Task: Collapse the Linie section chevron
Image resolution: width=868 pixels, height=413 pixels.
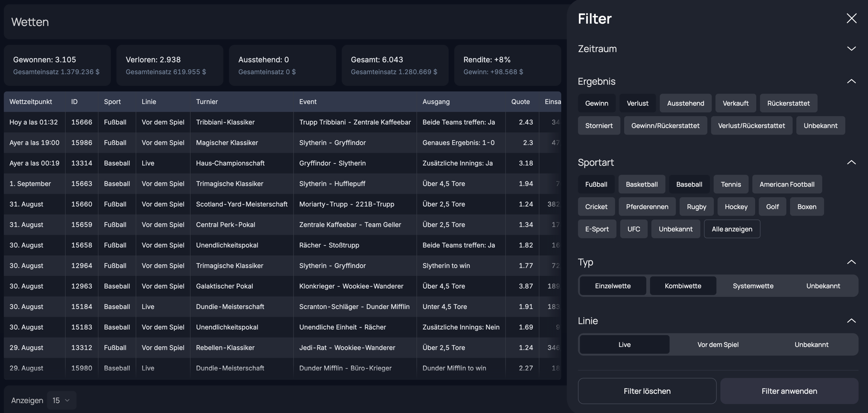Action: click(x=851, y=321)
